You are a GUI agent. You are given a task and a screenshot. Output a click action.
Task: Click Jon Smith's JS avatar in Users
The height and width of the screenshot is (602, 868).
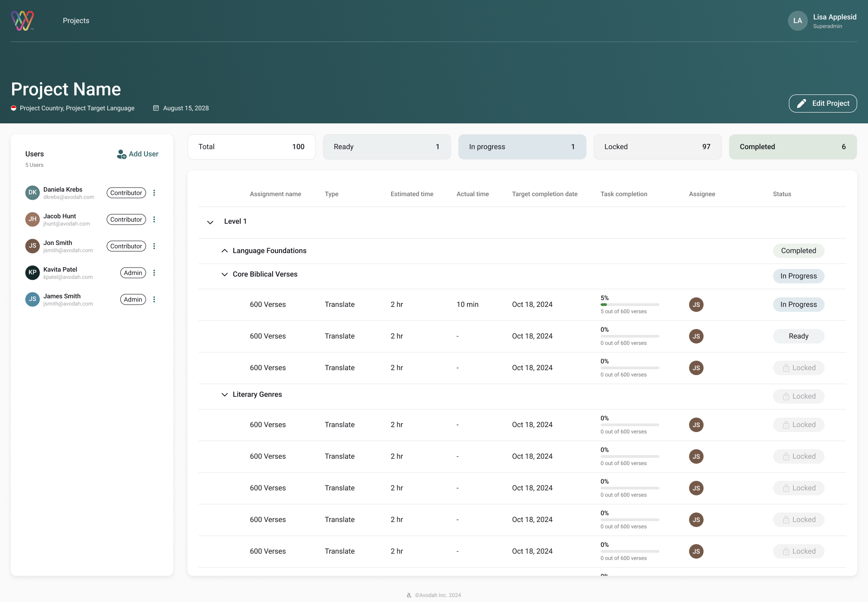33,246
